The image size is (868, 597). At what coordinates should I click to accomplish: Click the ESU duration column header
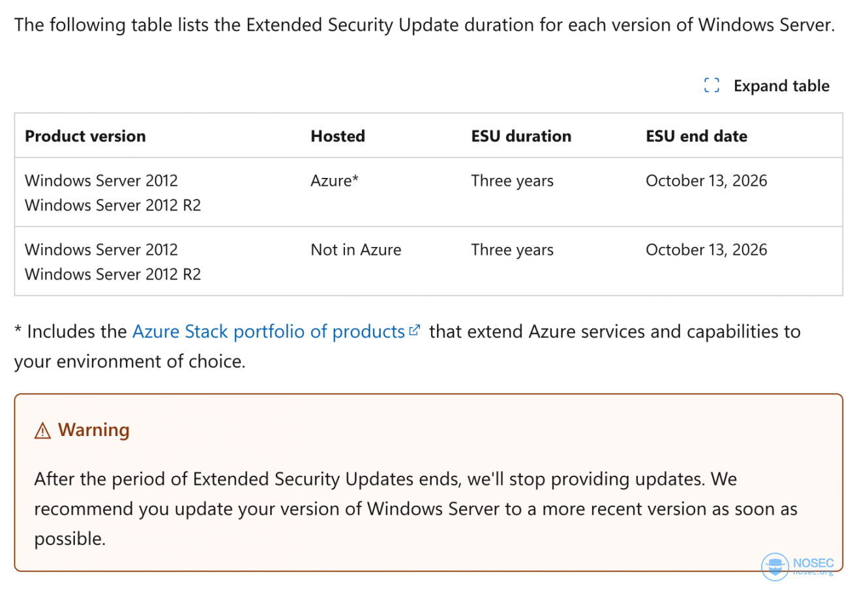point(521,136)
